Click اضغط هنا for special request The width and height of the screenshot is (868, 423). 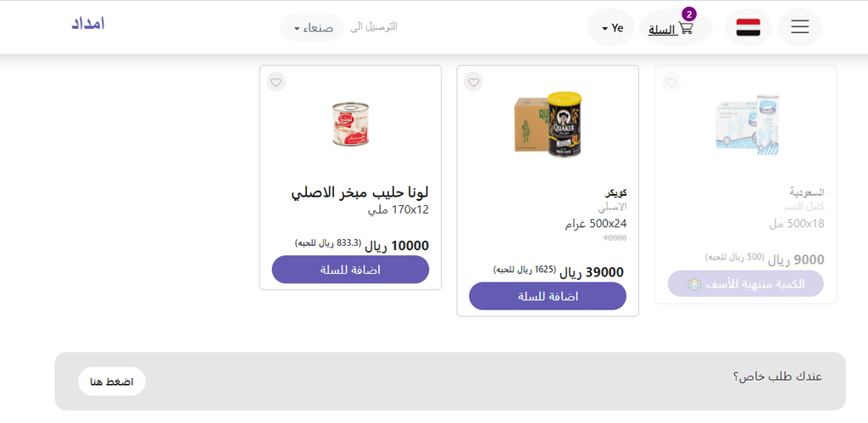pyautogui.click(x=112, y=381)
